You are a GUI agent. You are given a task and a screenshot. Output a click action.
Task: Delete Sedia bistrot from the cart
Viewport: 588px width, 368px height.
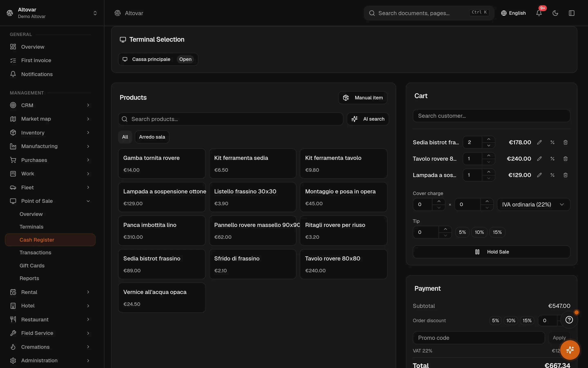click(x=565, y=142)
